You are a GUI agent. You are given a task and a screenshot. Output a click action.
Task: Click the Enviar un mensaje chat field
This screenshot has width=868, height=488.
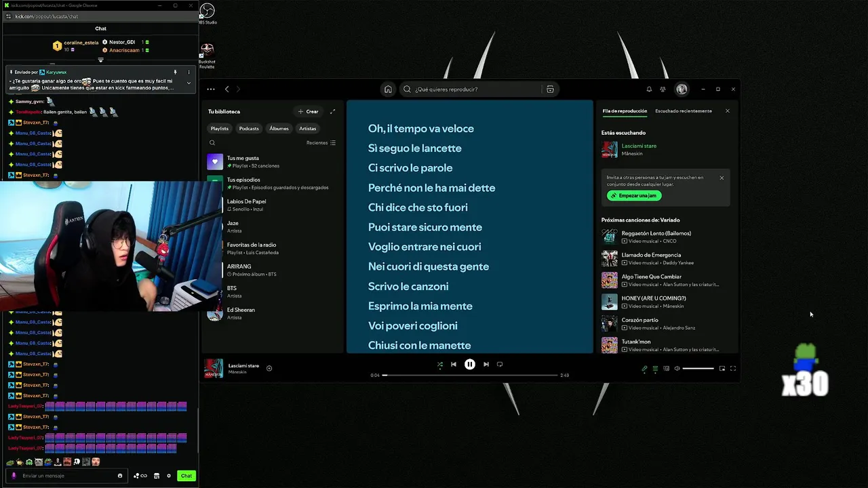[x=68, y=476]
